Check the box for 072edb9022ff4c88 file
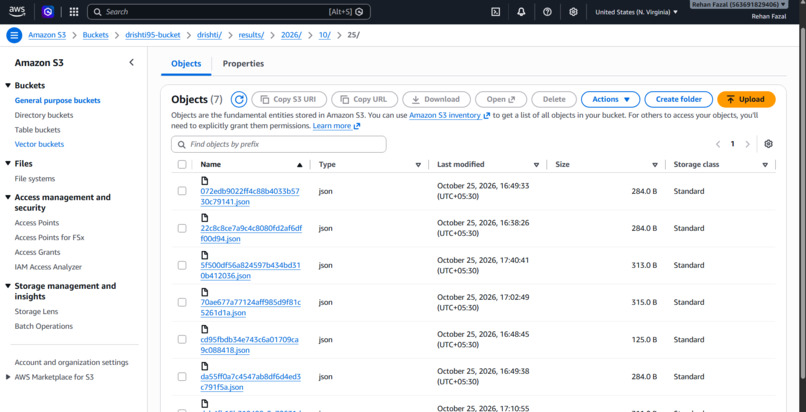The width and height of the screenshot is (806, 412). pos(182,191)
